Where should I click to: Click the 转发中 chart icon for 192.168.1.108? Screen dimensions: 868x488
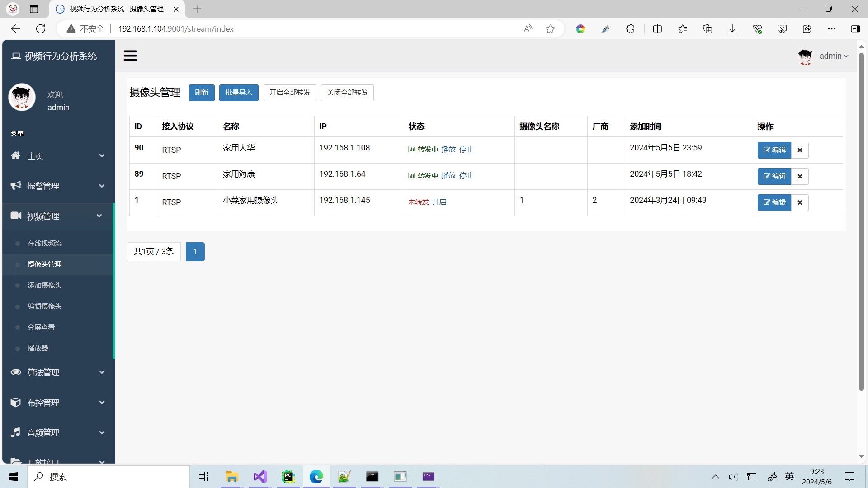pyautogui.click(x=412, y=150)
